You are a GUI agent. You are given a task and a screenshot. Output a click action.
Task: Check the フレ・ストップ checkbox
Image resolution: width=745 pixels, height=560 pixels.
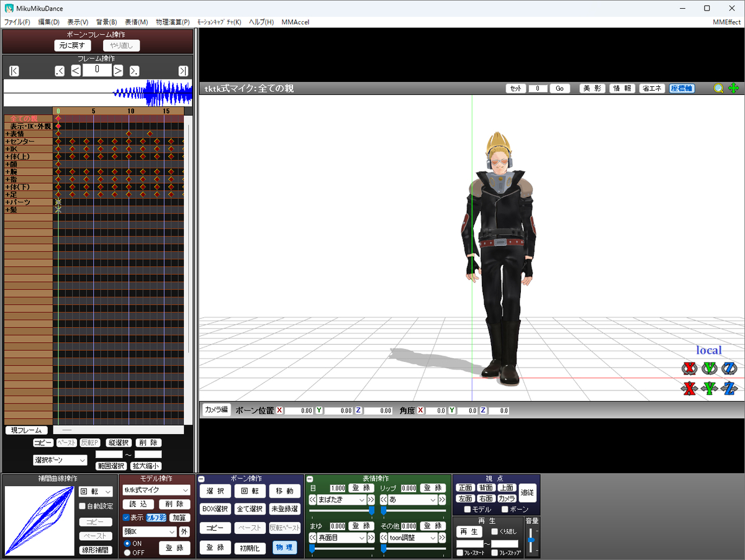pos(494,553)
